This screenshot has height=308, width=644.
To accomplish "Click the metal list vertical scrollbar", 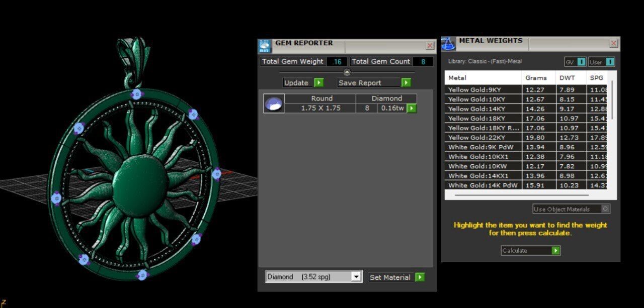I will [x=612, y=100].
